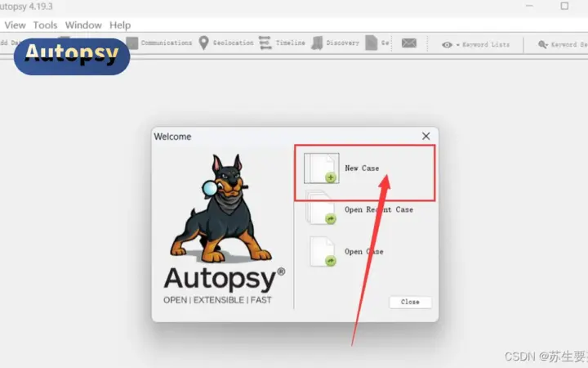This screenshot has width=588, height=368.
Task: Click the Close button in Welcome dialog
Action: click(410, 302)
